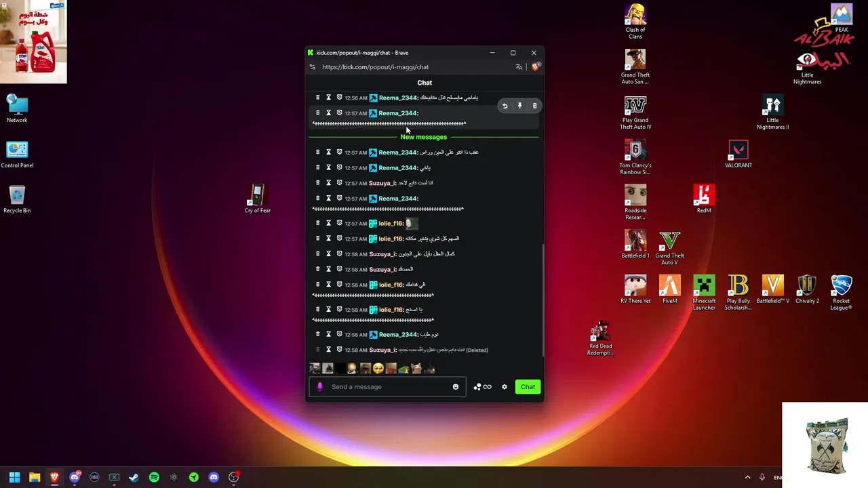Ban Reema_2344 via shield on 12:56 AM row
The width and height of the screenshot is (868, 488).
[x=339, y=98]
